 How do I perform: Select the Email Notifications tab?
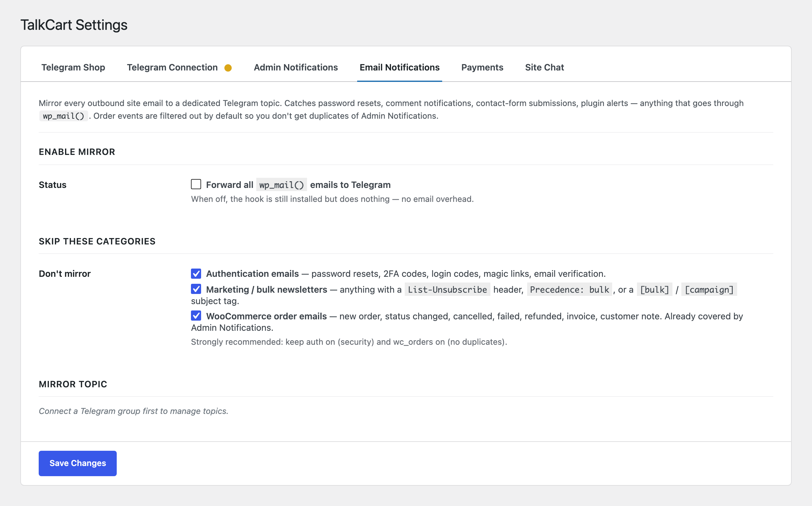pyautogui.click(x=399, y=67)
